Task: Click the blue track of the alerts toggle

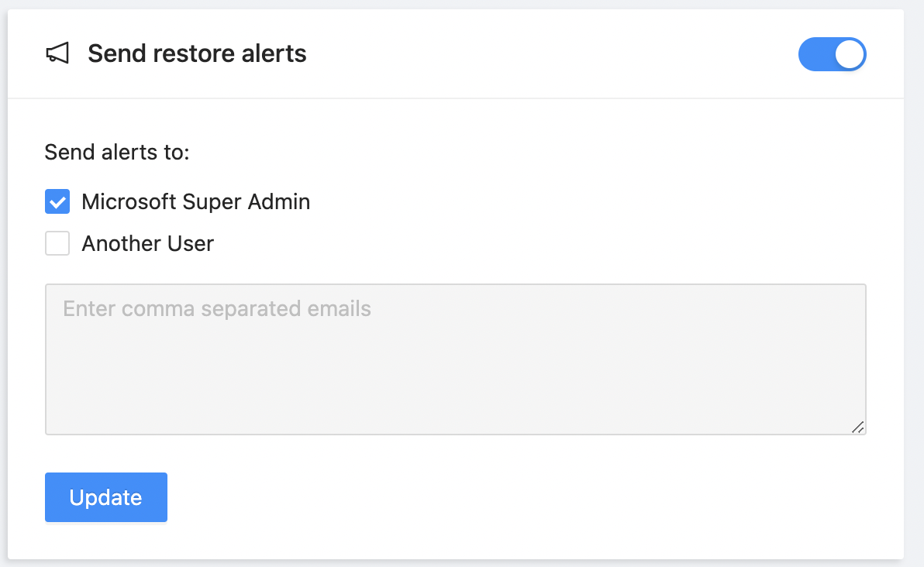Action: tap(814, 54)
